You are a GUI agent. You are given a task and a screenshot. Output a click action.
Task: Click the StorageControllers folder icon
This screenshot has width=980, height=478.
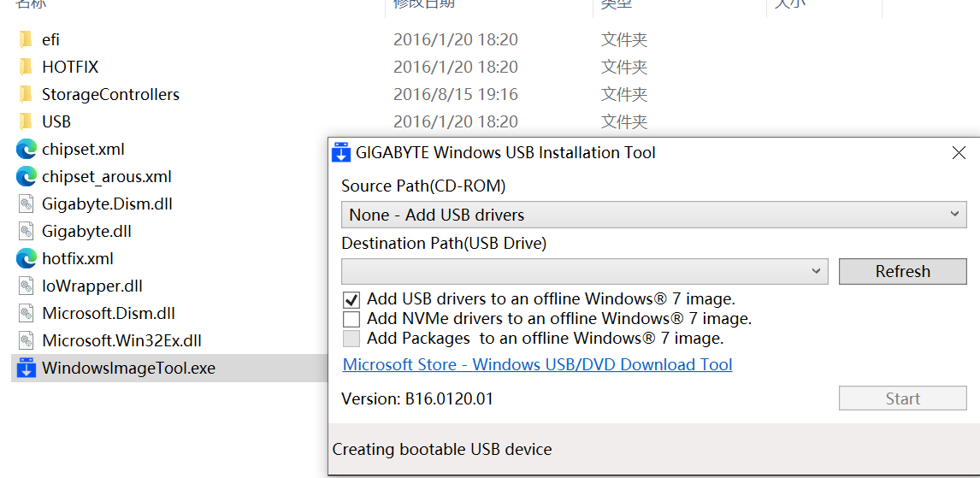26,94
